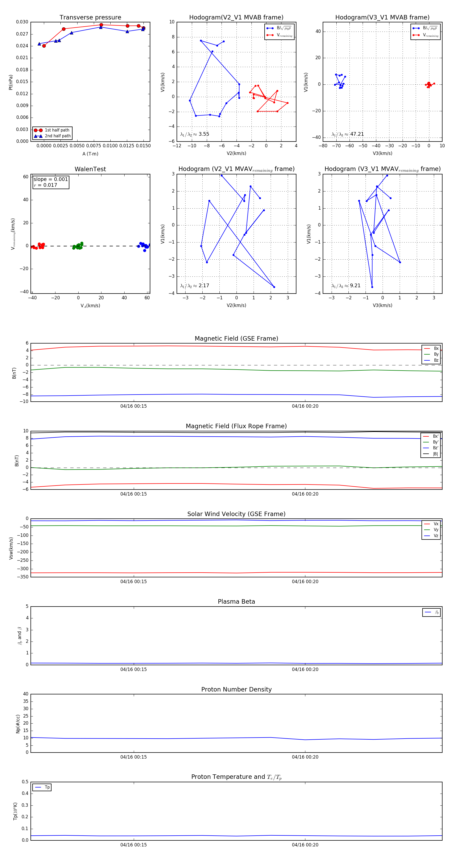Image resolution: width=473 pixels, height=868 pixels.
Task: Click the 'V_A(km/s)' axis label of WalenTest
Action: click(90, 306)
